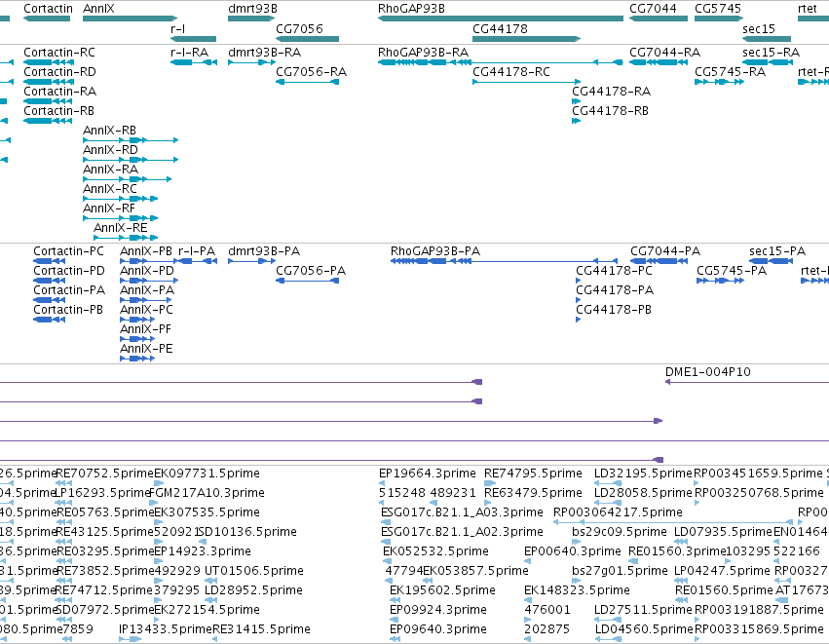Select the dmrt93B-RA transcript label
The width and height of the screenshot is (829, 644).
tap(264, 53)
